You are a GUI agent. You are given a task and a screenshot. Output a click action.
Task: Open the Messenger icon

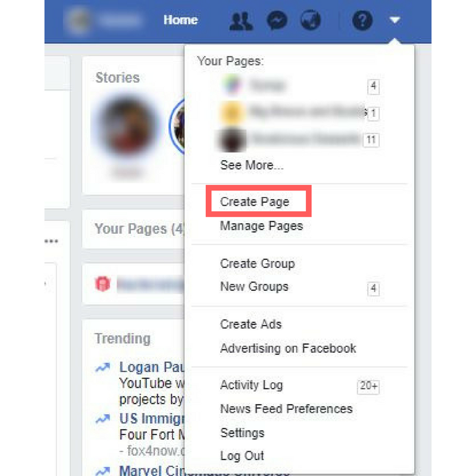pos(277,21)
